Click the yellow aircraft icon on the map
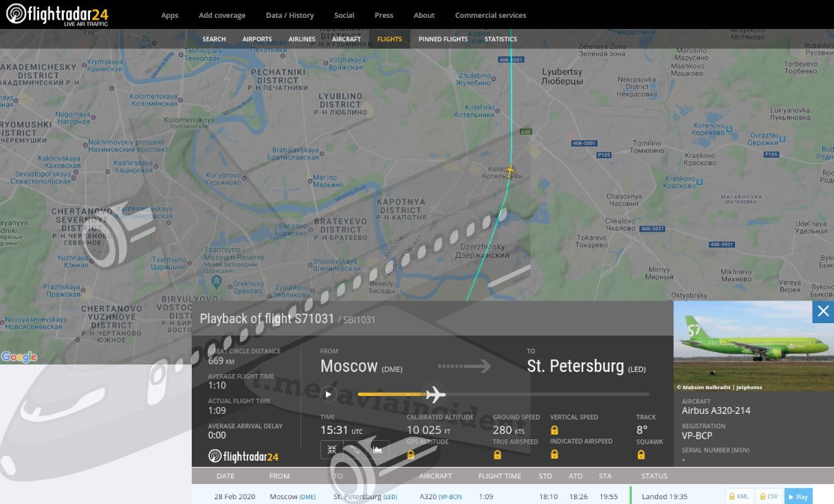The height and width of the screenshot is (504, 834). 510,170
